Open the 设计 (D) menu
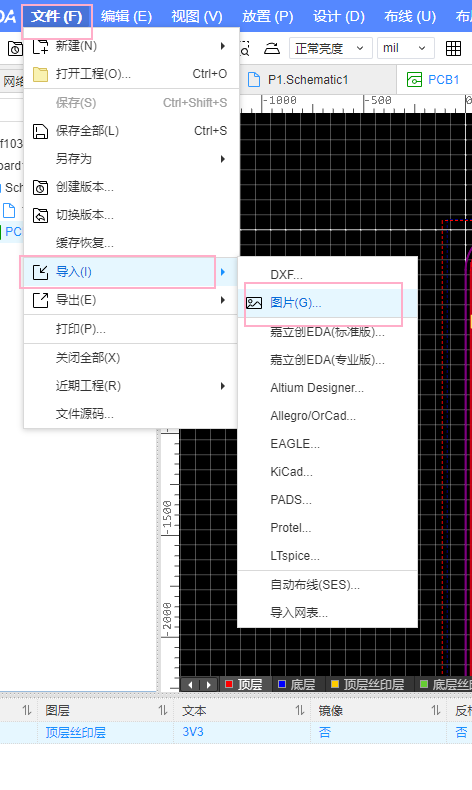Screen dimensions: 472x790 coord(339,17)
